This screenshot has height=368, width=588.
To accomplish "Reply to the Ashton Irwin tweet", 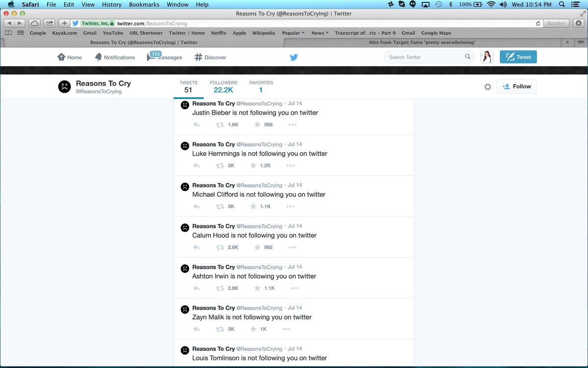I will [x=196, y=288].
